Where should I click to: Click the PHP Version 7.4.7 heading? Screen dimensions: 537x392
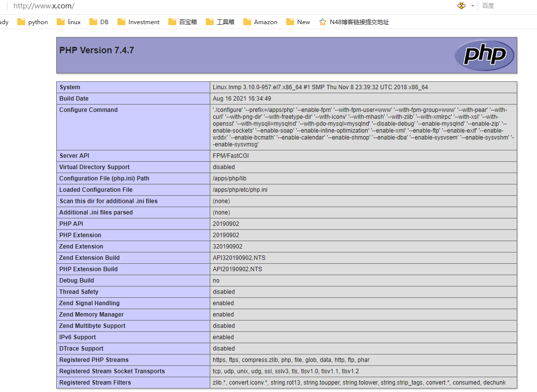tap(97, 50)
